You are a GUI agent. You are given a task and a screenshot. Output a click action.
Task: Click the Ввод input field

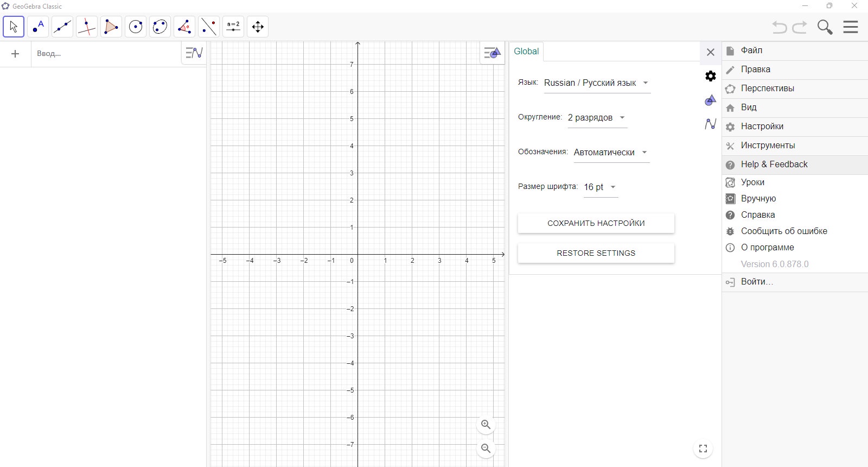pos(106,54)
